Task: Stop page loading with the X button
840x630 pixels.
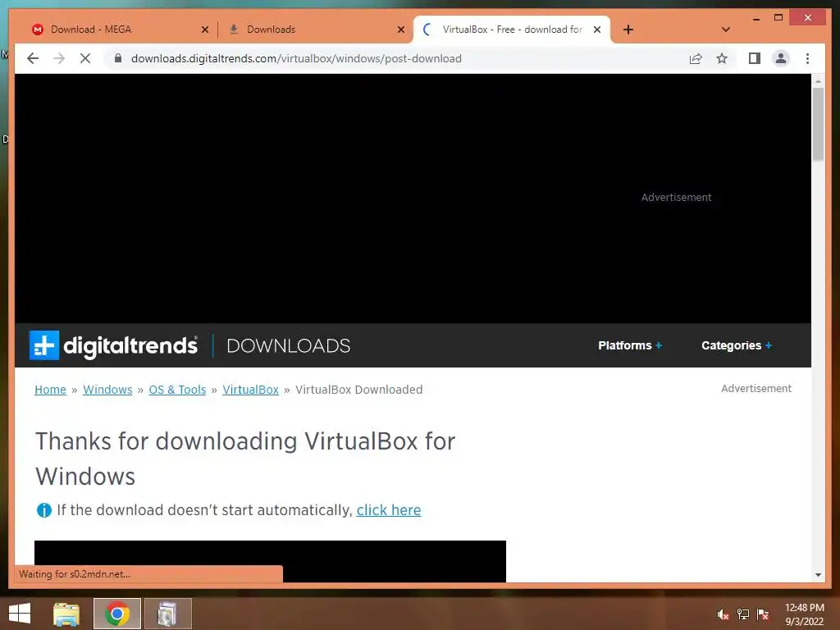Action: [85, 58]
